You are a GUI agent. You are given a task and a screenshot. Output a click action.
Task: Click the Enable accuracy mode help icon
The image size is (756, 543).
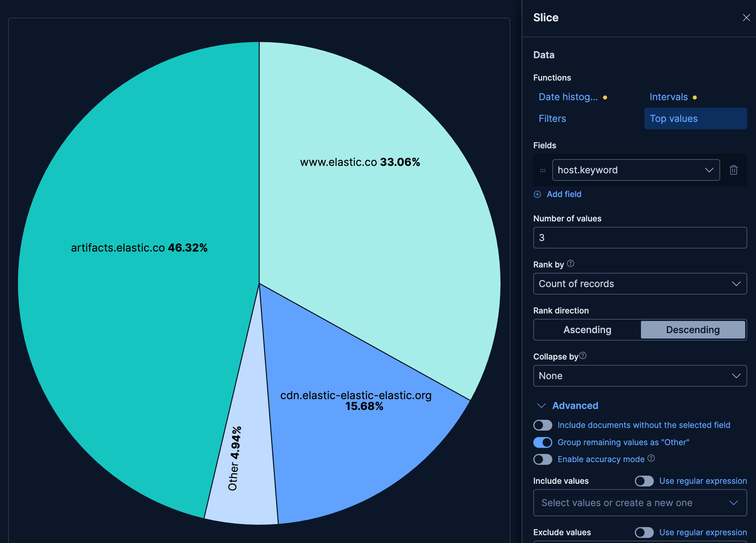[x=651, y=459]
